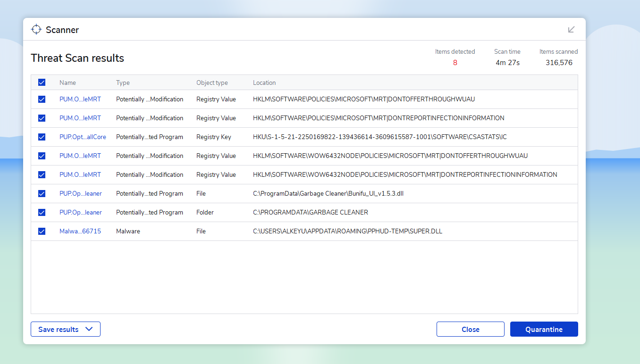This screenshot has width=640, height=364.
Task: Quarantine the selected threats
Action: tap(544, 329)
